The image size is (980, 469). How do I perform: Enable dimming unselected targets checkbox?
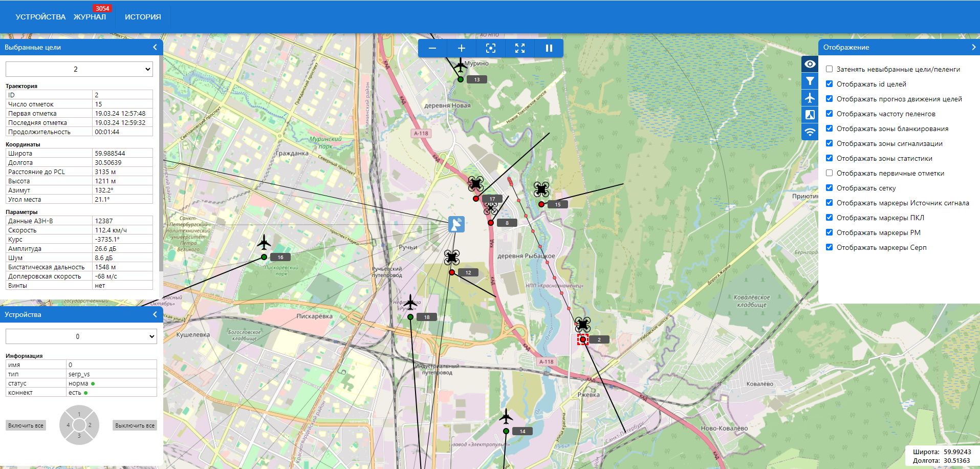coord(829,69)
